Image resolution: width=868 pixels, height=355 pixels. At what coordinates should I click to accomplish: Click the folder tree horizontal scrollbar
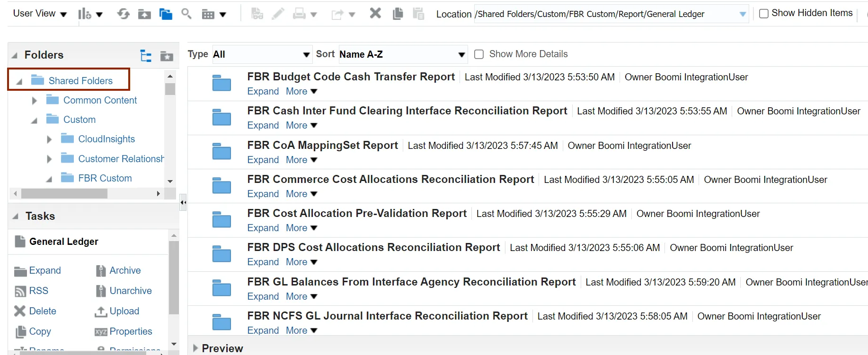click(64, 194)
